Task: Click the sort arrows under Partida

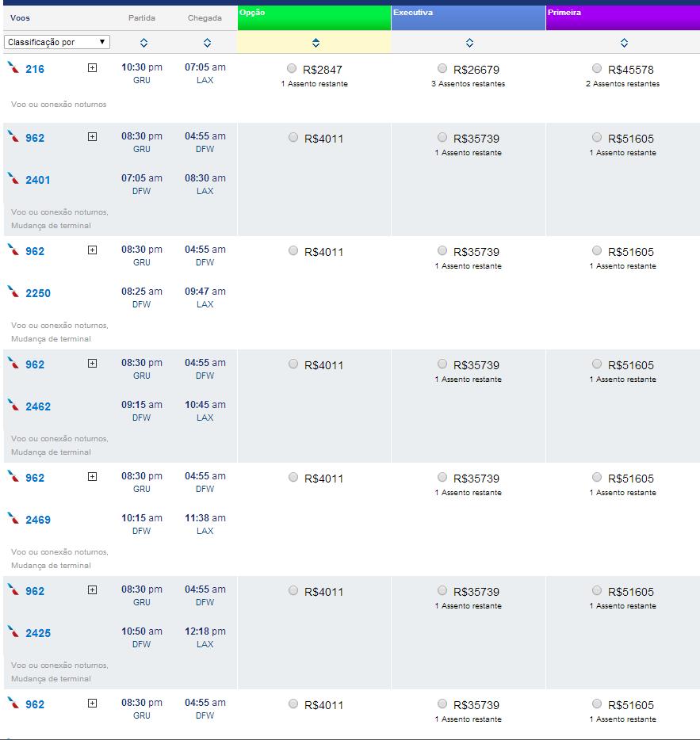Action: [143, 43]
